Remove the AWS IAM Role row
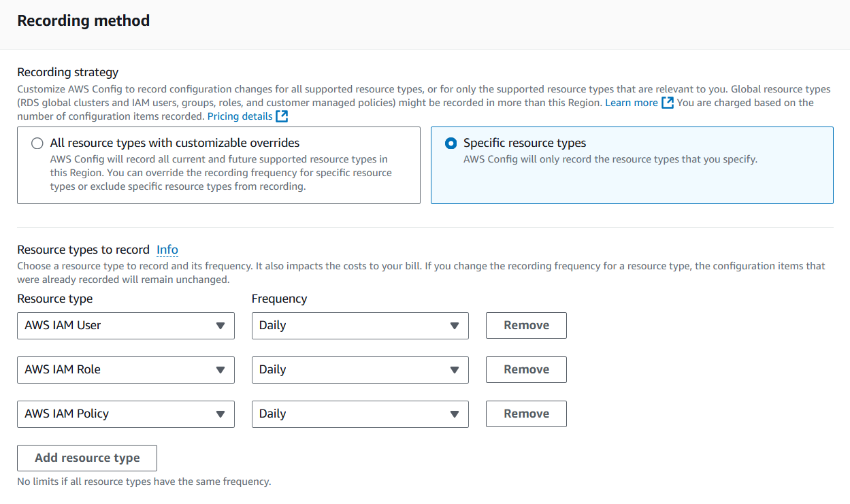Viewport: 850px width, 504px height. (x=526, y=370)
